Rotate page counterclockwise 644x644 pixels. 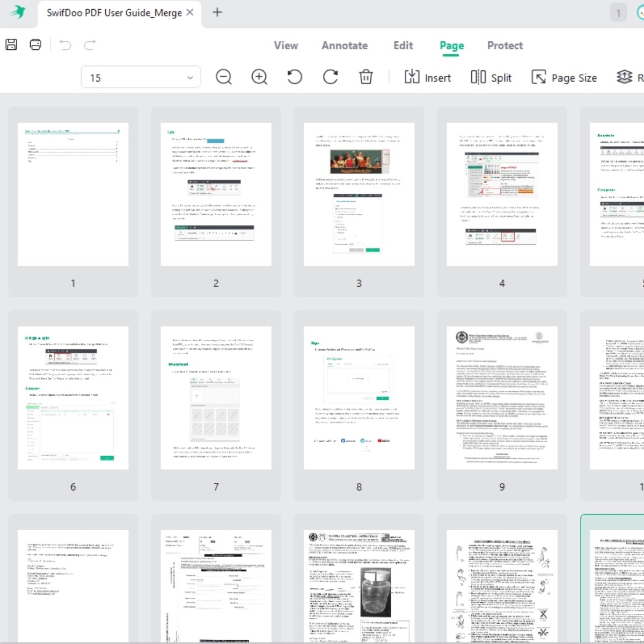294,77
